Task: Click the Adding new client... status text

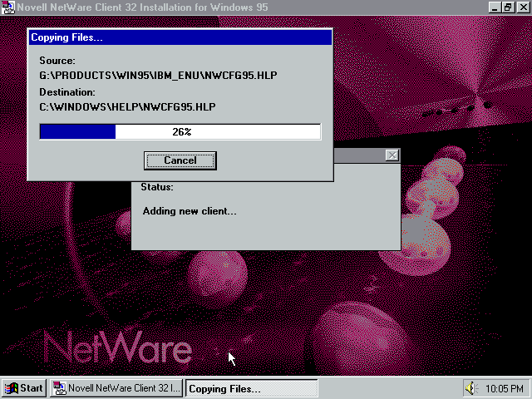Action: coord(190,211)
